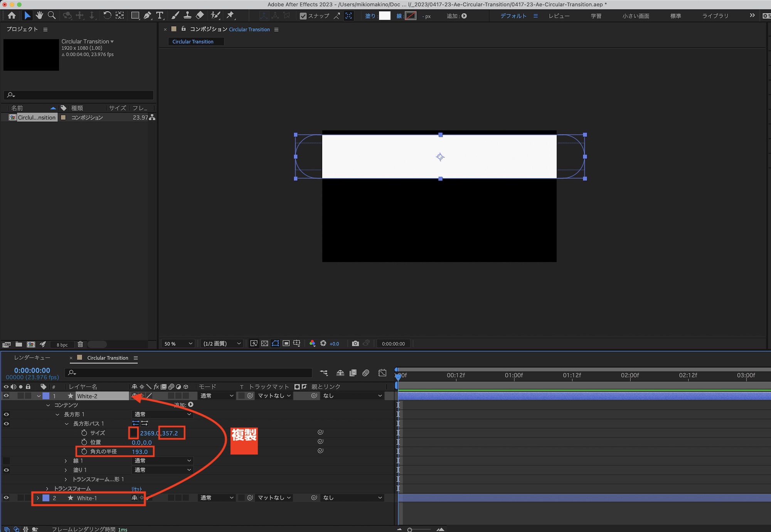Screen dimensions: 771x532
Task: Select the Zoom magnifier tool
Action: 52,15
